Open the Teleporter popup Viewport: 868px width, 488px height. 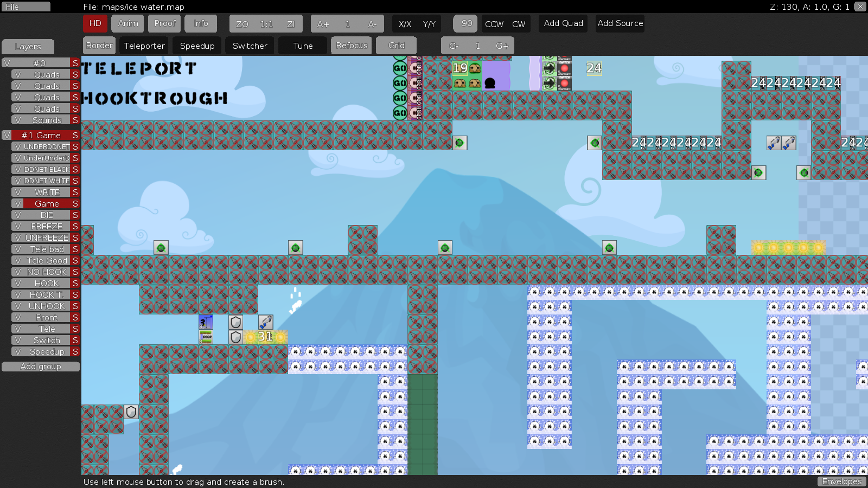click(144, 46)
